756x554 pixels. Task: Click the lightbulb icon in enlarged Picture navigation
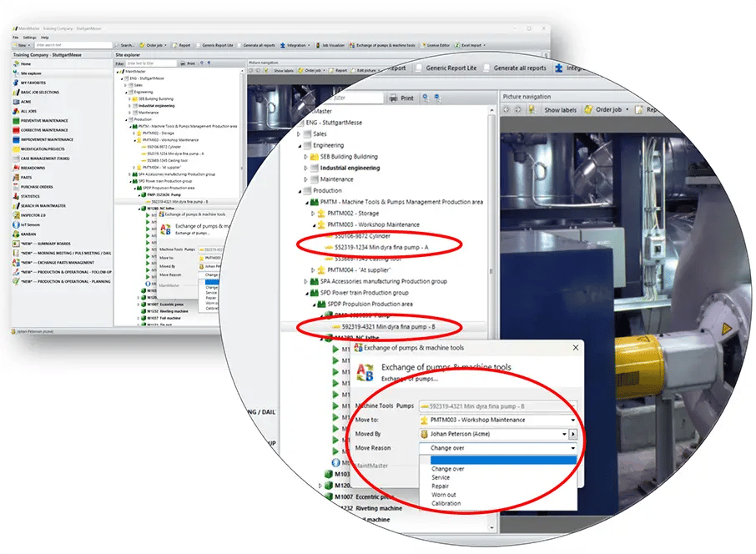click(x=532, y=110)
